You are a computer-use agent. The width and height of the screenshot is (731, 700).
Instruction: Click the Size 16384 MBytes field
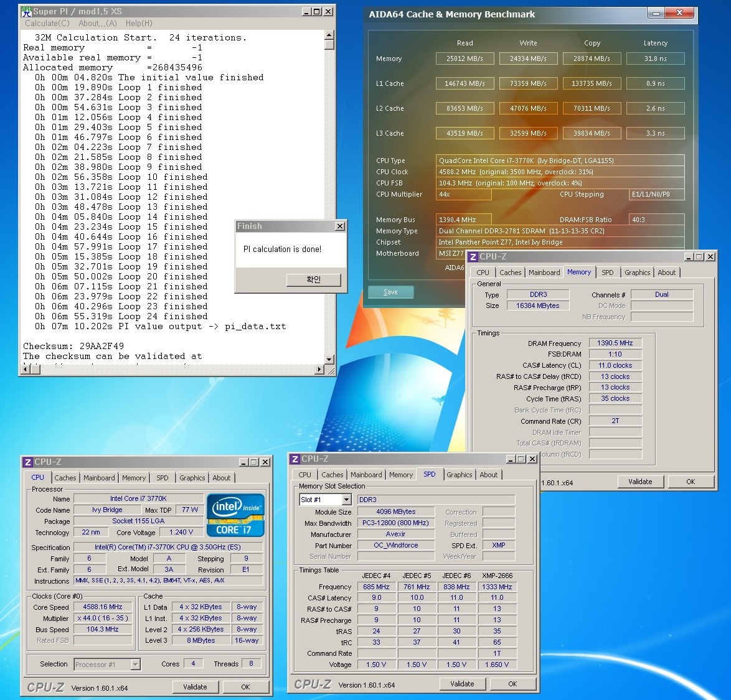[x=538, y=306]
